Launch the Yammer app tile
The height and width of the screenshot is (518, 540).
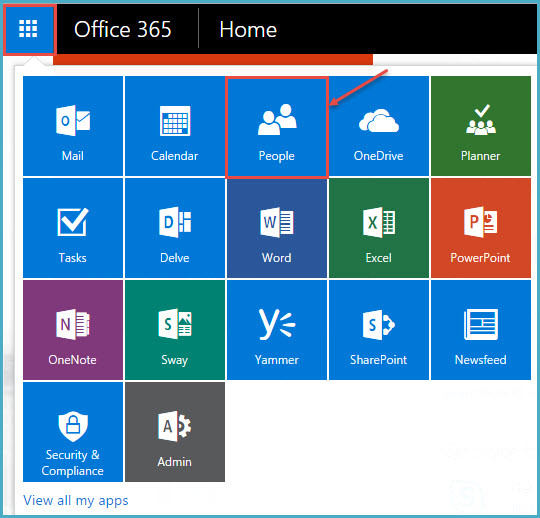pyautogui.click(x=277, y=330)
